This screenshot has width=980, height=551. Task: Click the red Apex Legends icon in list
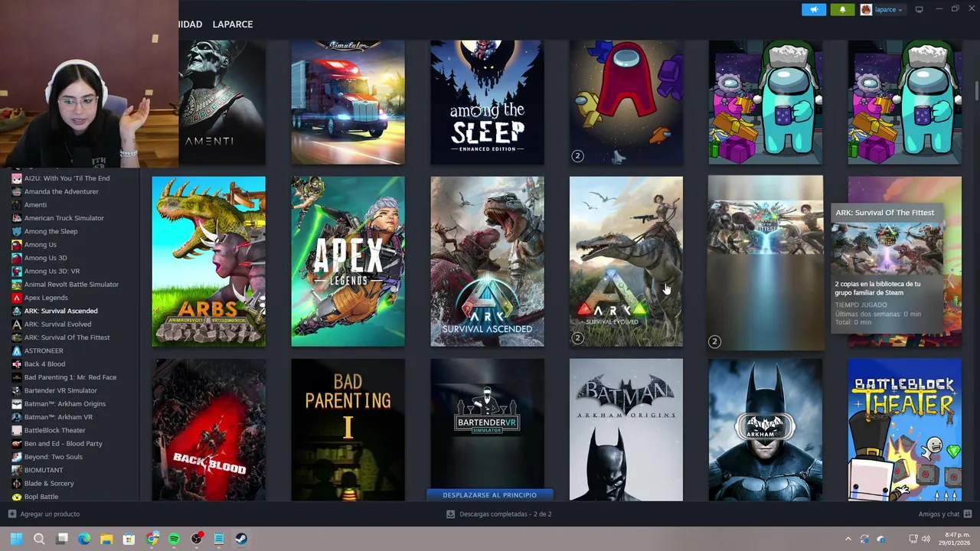17,298
